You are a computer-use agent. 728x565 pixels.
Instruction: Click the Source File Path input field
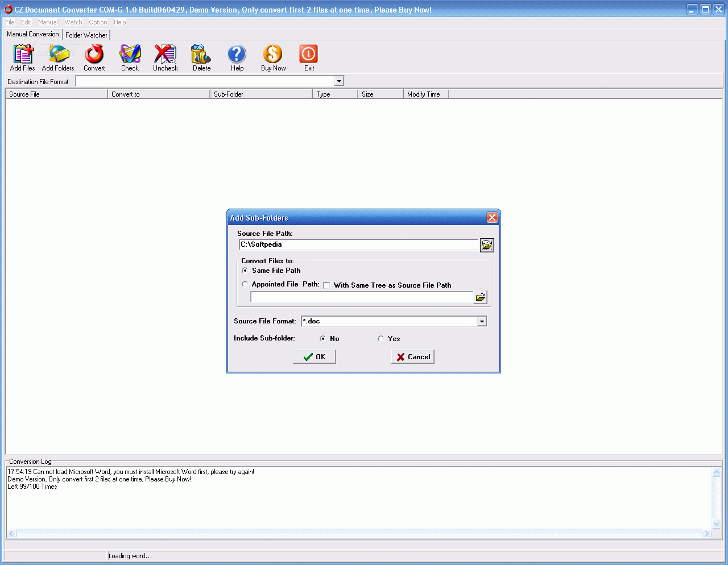359,245
